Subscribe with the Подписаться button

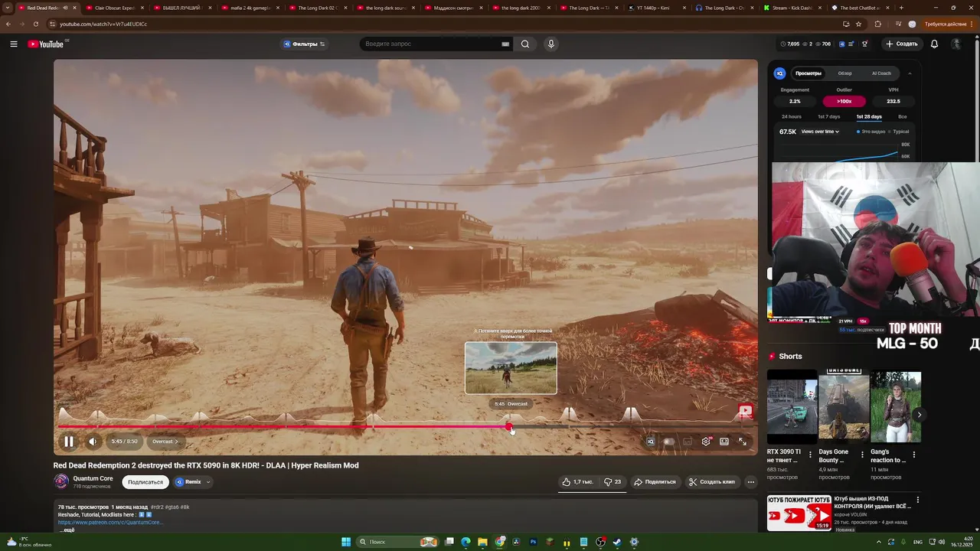pos(145,482)
